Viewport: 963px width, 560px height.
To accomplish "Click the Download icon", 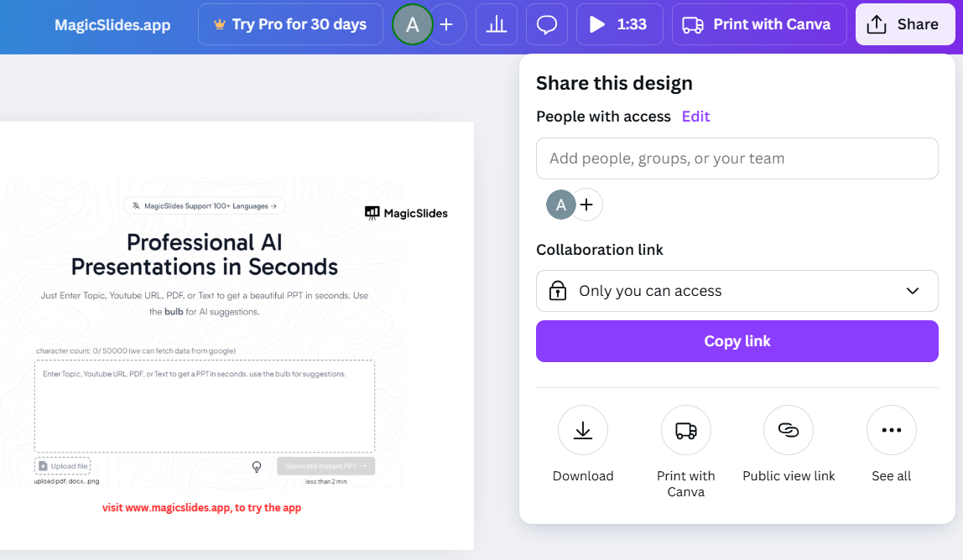I will (583, 430).
